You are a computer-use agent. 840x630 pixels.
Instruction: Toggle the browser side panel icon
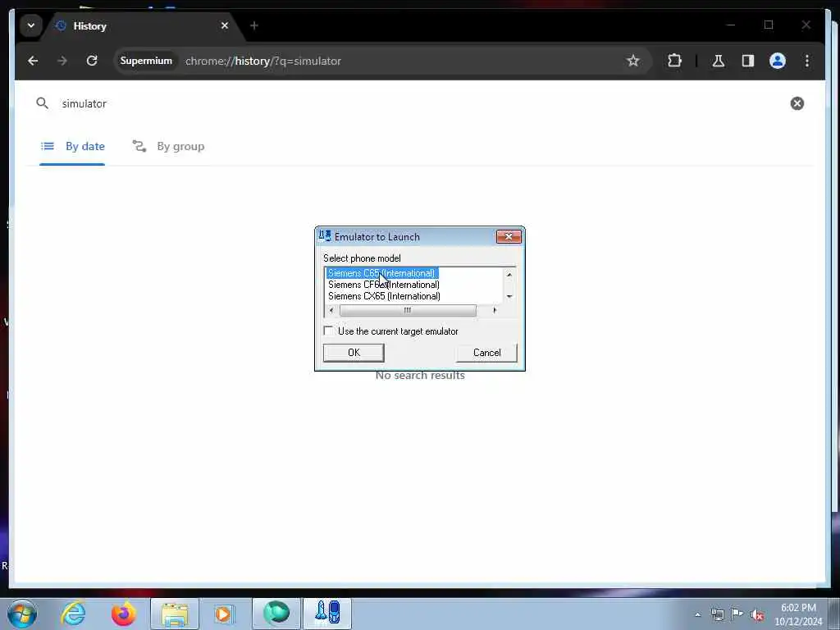tap(748, 61)
